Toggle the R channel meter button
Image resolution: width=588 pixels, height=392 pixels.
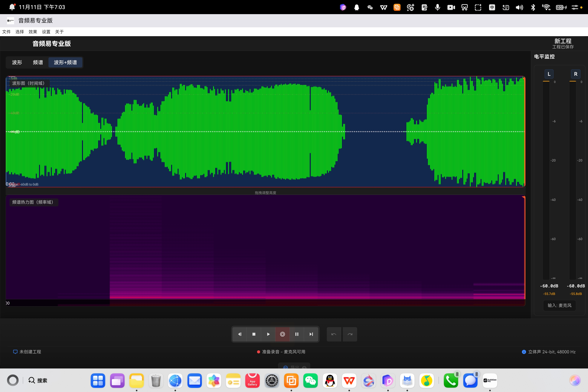576,74
